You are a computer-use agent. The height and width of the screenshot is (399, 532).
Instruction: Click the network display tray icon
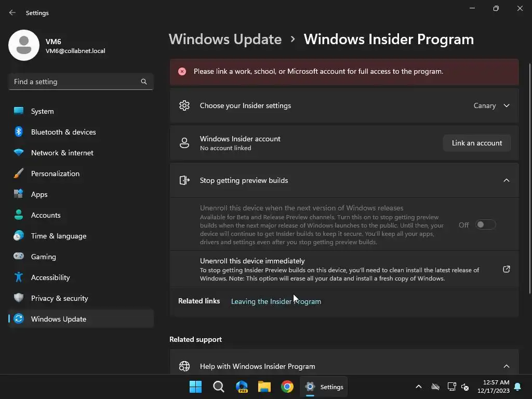[x=451, y=387]
